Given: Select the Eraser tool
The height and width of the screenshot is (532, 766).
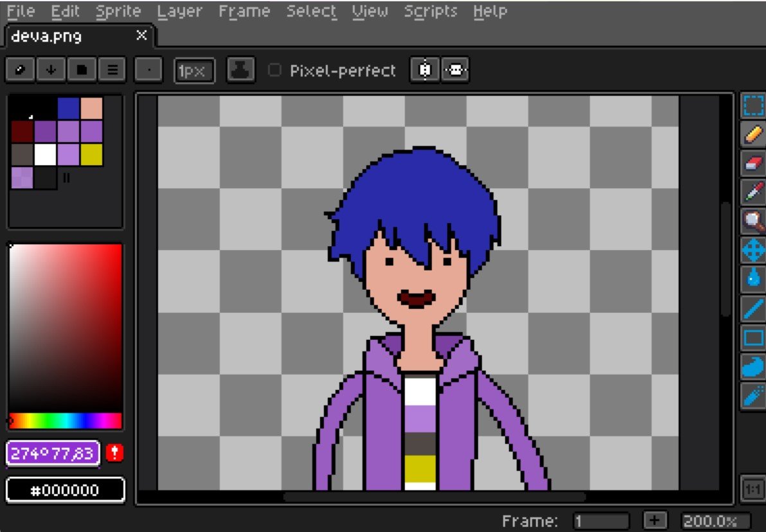Looking at the screenshot, I should [x=753, y=163].
